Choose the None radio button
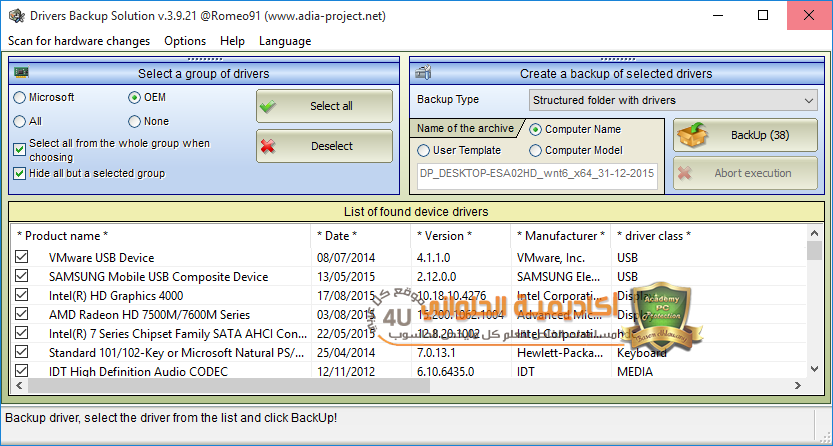The height and width of the screenshot is (446, 833). pos(135,121)
